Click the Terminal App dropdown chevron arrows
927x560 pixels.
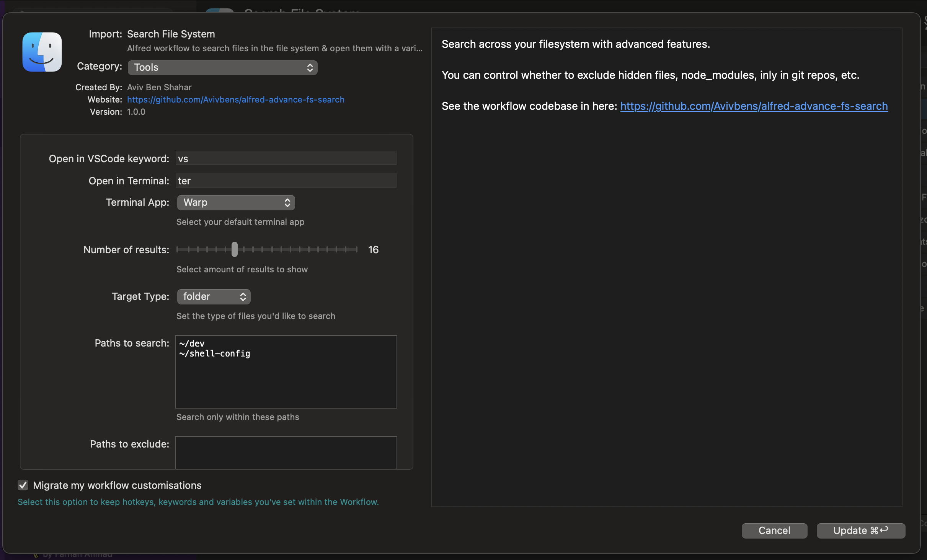coord(287,202)
